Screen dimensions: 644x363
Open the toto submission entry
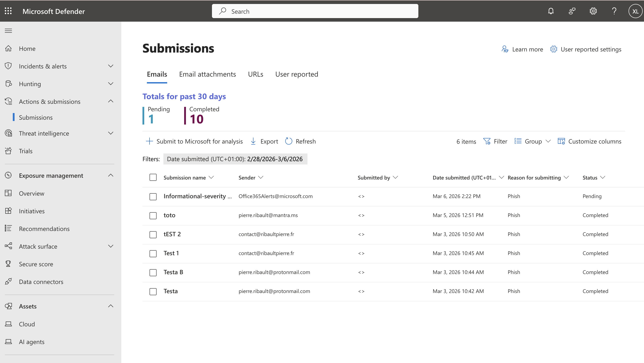coord(169,215)
